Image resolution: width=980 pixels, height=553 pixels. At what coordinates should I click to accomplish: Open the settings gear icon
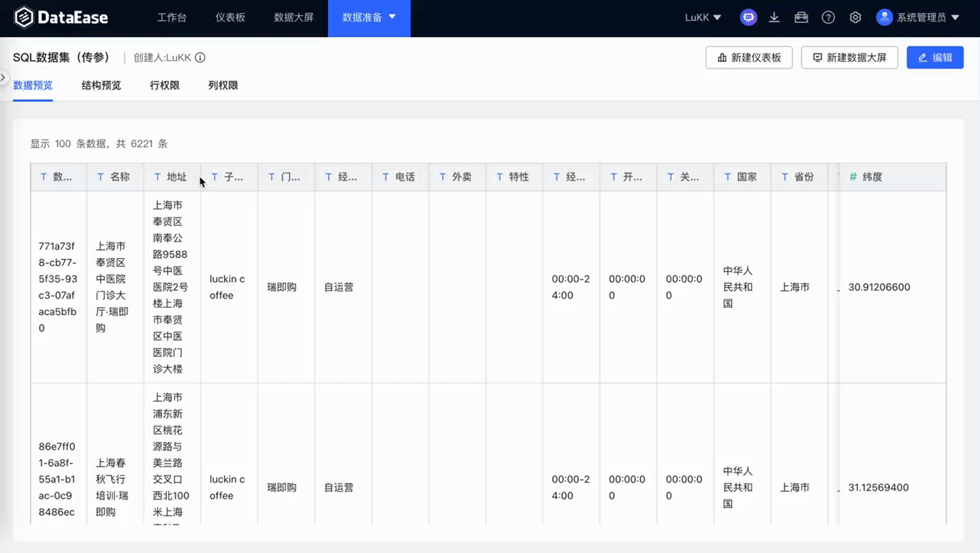click(855, 16)
